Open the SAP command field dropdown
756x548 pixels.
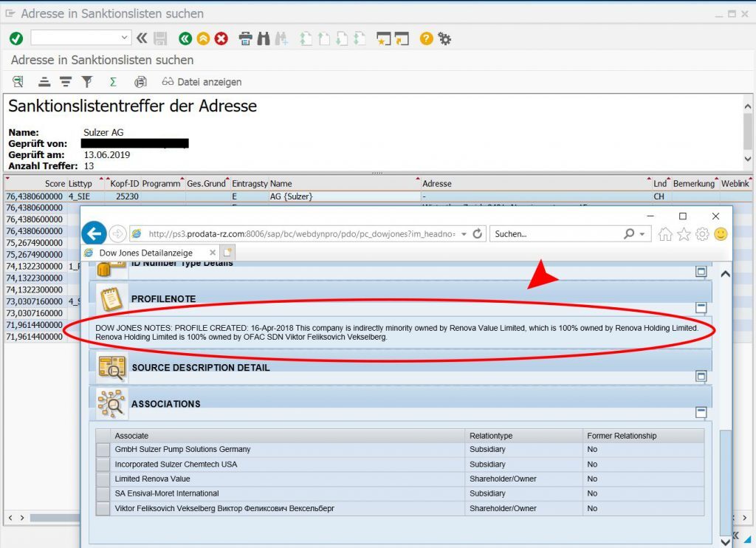tap(124, 38)
